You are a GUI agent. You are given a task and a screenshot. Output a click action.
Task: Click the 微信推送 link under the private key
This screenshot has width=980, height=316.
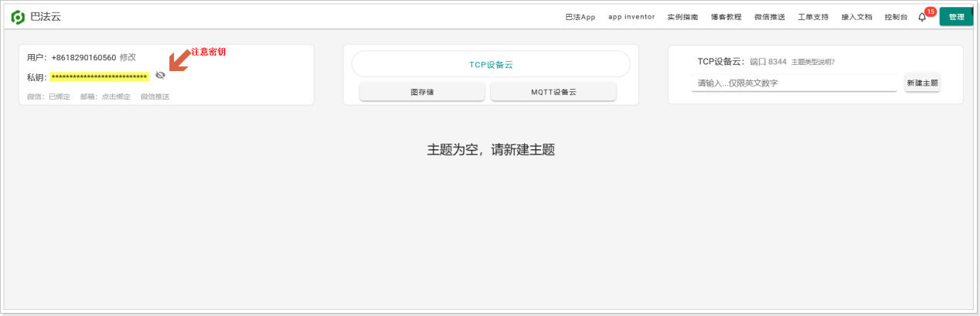155,97
